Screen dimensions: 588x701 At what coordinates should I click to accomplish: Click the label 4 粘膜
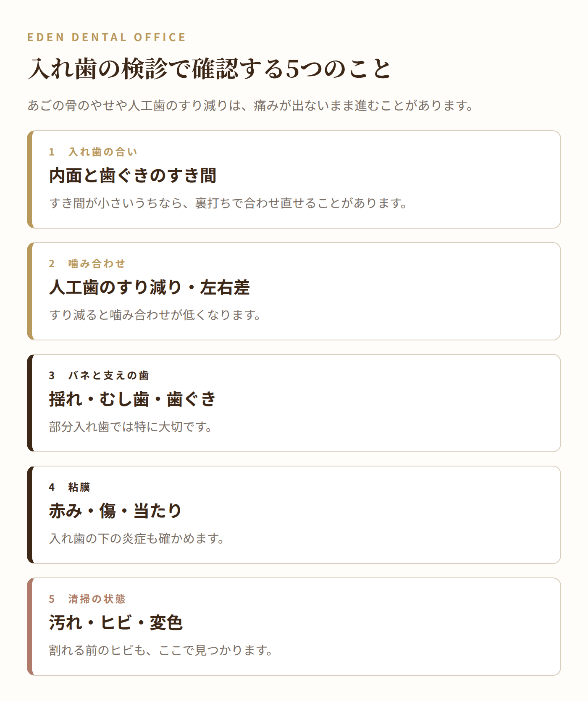tap(70, 487)
